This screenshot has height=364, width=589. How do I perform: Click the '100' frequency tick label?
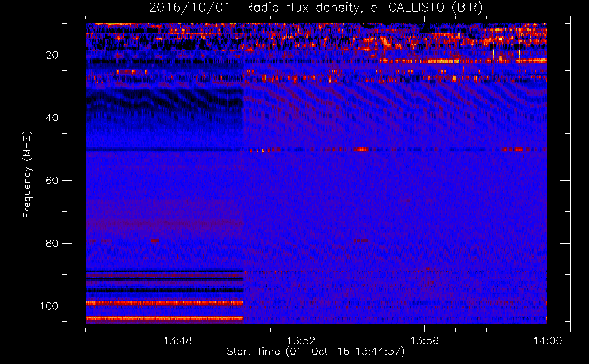point(49,306)
